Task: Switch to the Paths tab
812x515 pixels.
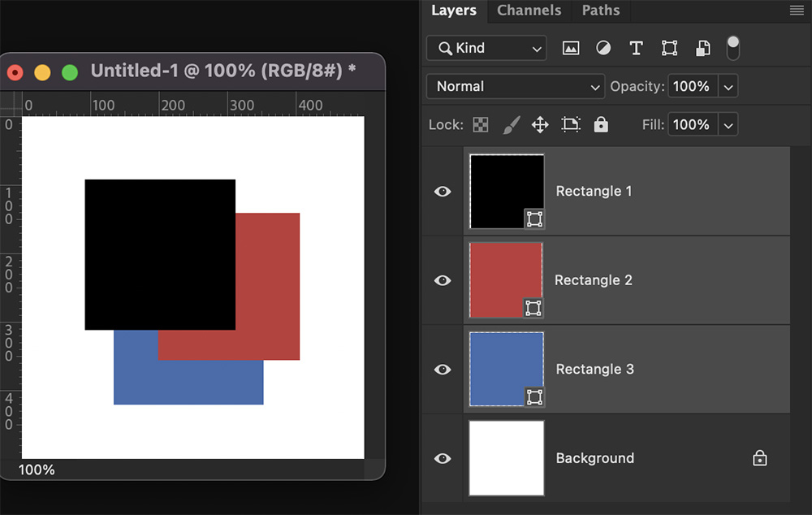Action: click(601, 11)
